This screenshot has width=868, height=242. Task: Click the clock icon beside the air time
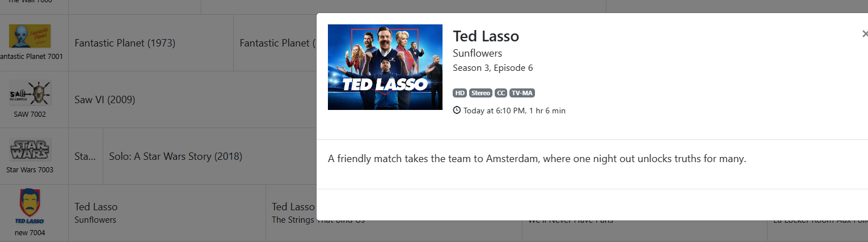click(x=457, y=111)
